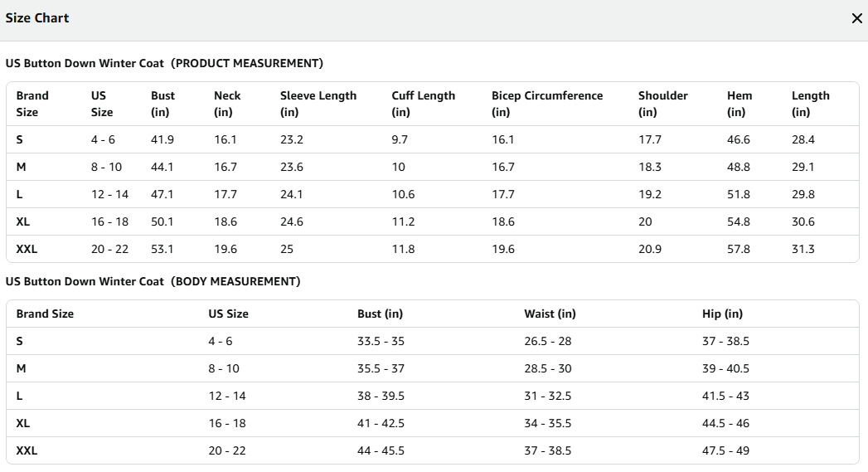
Task: Select bust value '50.1' for size XL
Action: point(162,221)
